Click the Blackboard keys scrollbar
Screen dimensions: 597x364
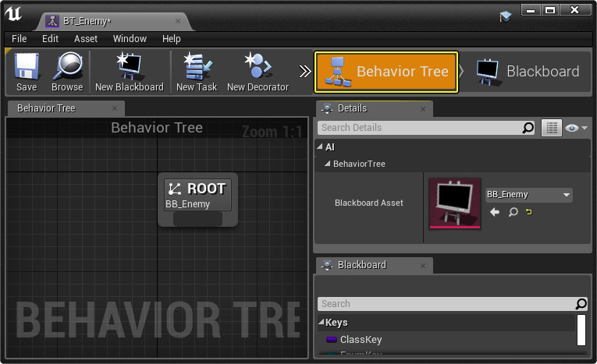[581, 330]
